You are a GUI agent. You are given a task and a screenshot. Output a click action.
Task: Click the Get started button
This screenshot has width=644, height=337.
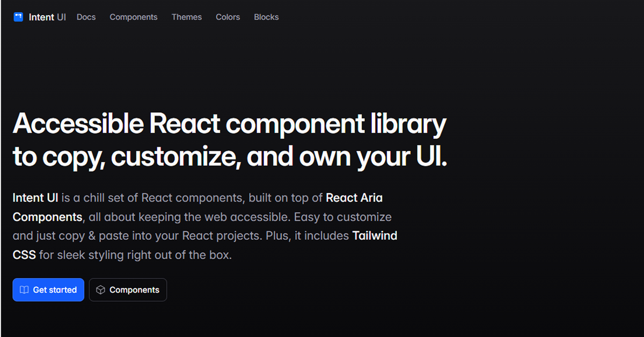(x=48, y=290)
